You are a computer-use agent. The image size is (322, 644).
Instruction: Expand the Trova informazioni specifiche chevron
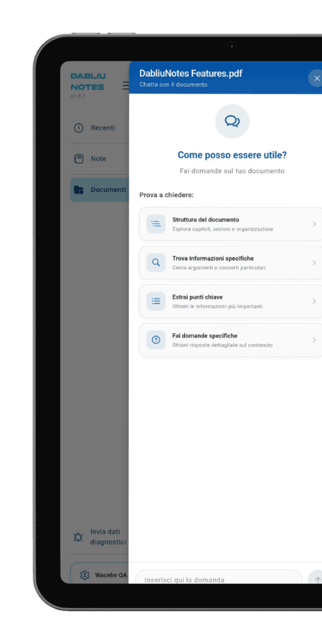tap(314, 263)
